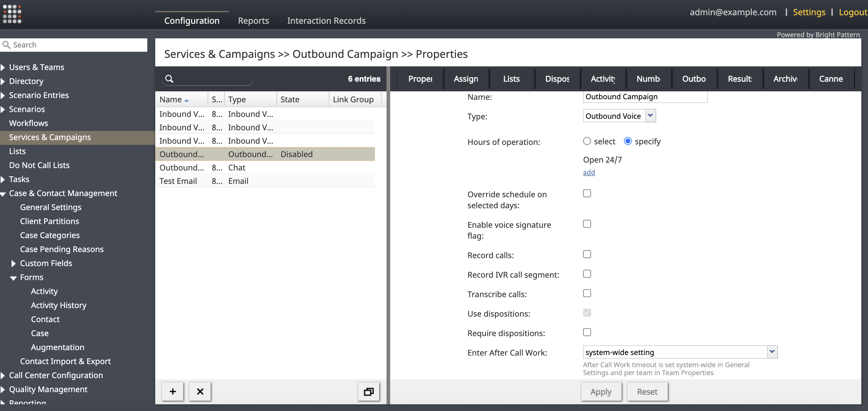Delete the selected service with X button
The height and width of the screenshot is (411, 868).
tap(200, 392)
